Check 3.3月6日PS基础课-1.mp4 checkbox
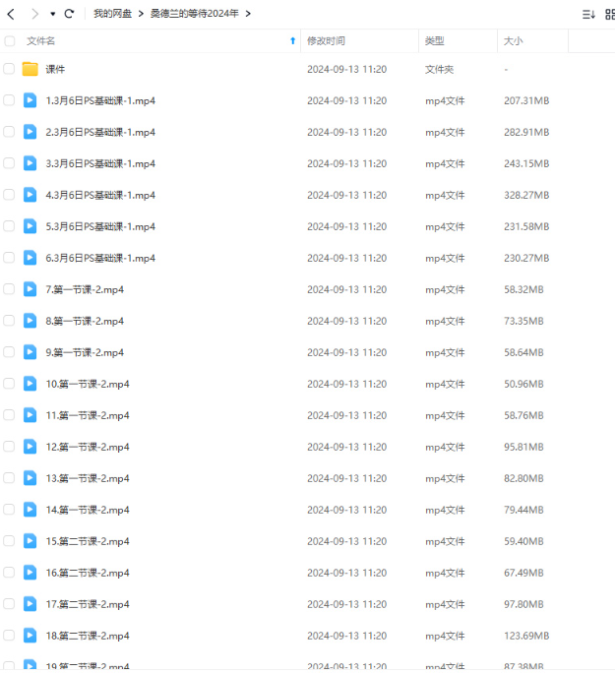The width and height of the screenshot is (616, 673). (9, 163)
